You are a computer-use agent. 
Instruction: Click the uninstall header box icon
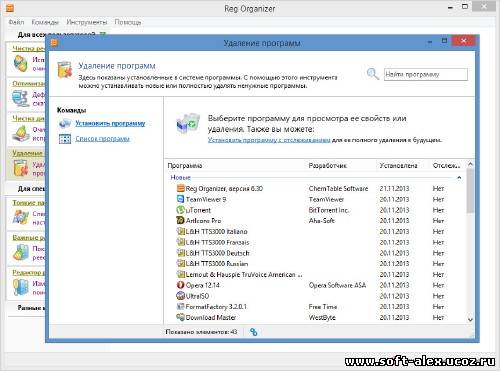tap(65, 70)
